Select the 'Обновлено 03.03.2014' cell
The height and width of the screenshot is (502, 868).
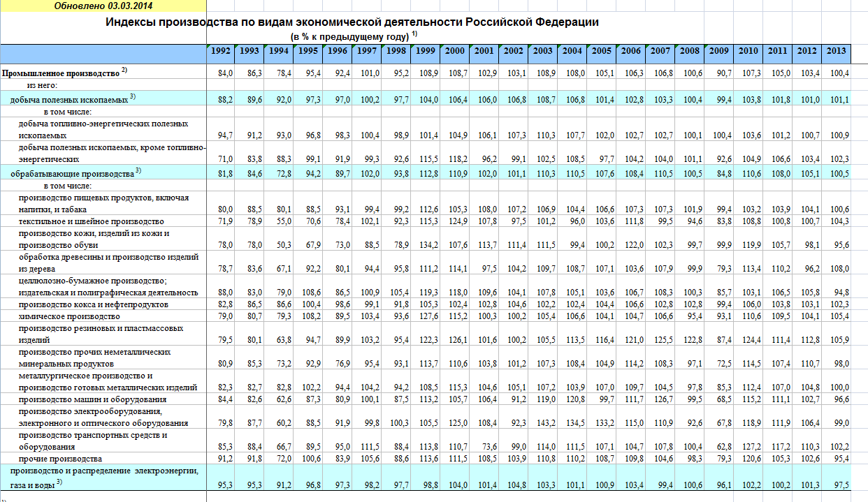pyautogui.click(x=103, y=6)
